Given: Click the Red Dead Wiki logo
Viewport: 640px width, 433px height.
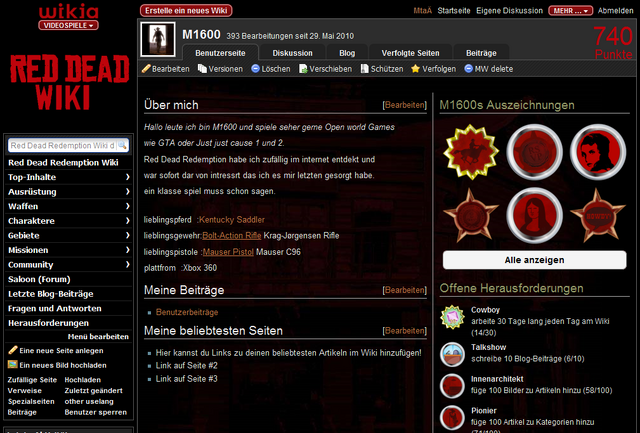Looking at the screenshot, I should [x=69, y=83].
